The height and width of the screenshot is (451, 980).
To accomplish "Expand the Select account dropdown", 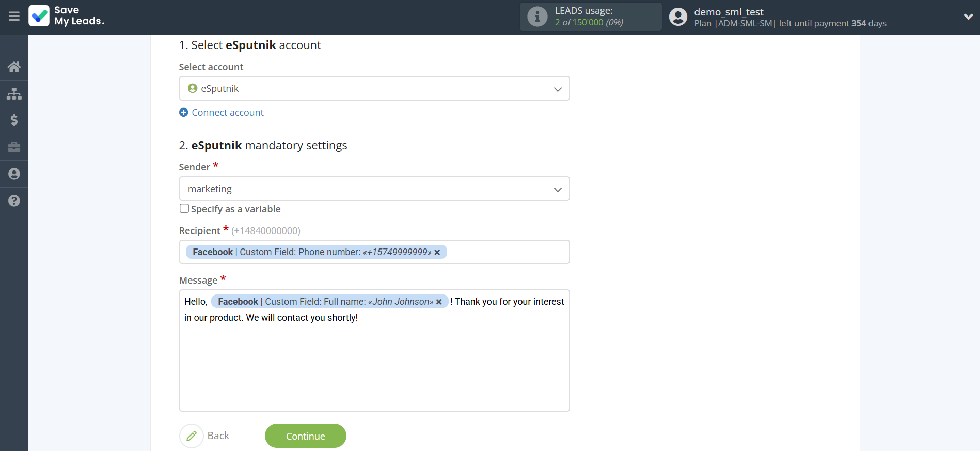I will coord(374,89).
